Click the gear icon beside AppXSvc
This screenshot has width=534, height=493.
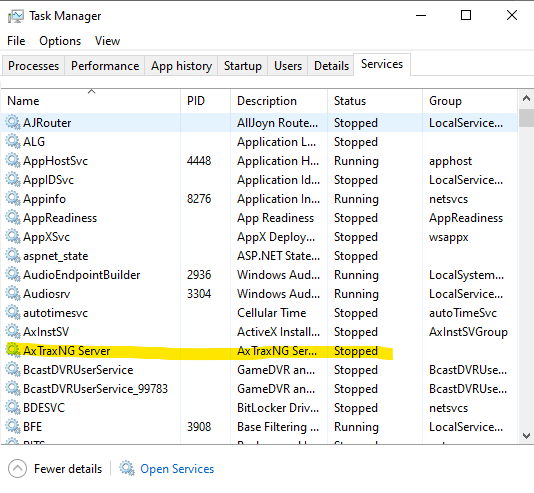(13, 237)
